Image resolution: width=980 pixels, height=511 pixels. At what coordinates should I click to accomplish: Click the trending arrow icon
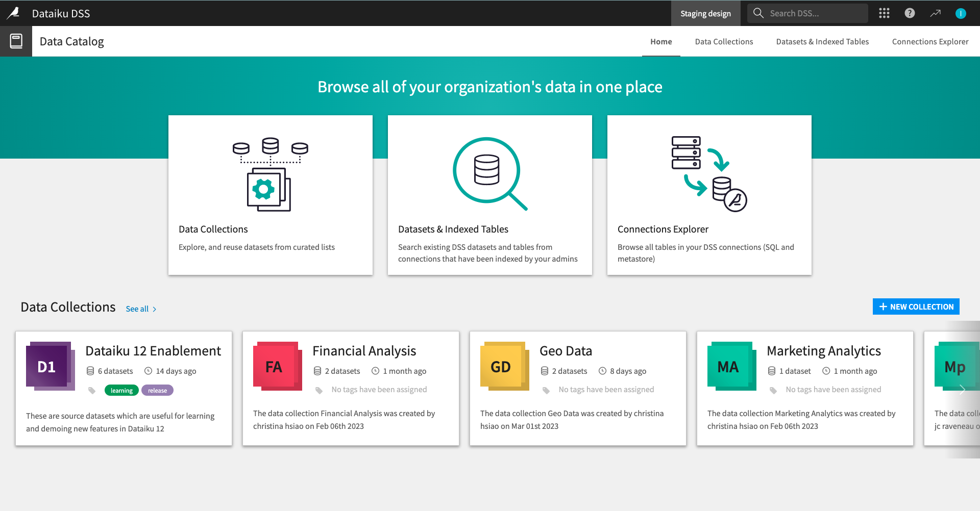[936, 13]
